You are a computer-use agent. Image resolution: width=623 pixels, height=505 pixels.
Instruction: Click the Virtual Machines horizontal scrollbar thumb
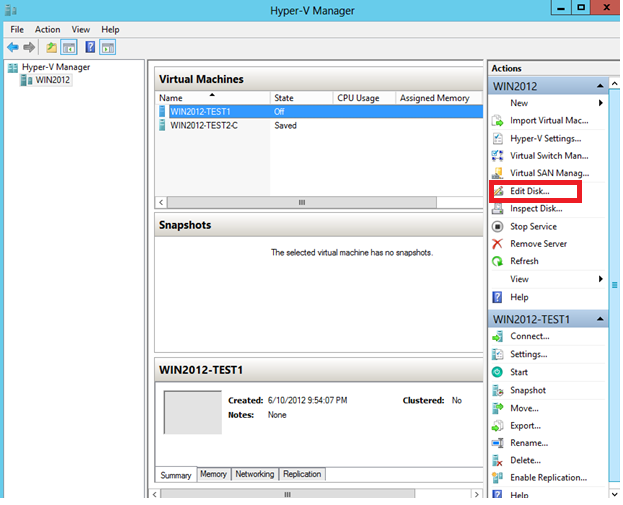(302, 203)
